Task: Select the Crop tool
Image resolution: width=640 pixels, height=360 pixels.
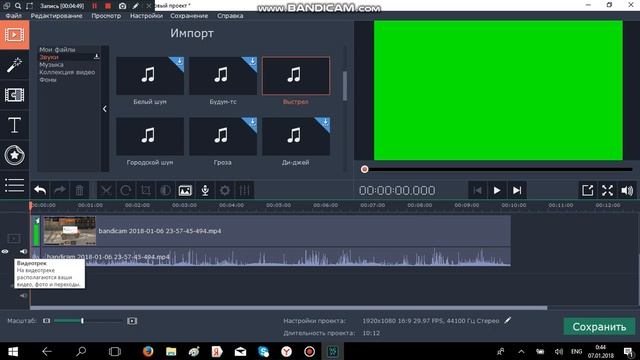Action: [145, 190]
